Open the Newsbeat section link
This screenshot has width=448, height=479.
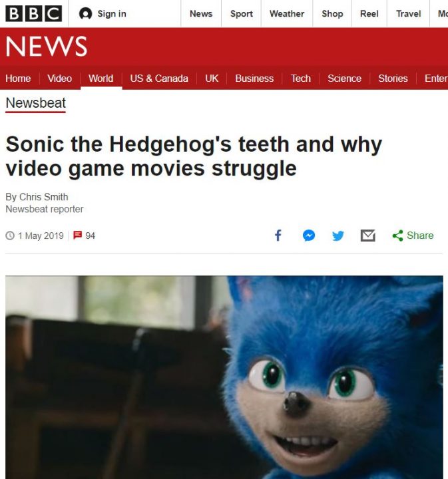pyautogui.click(x=36, y=103)
